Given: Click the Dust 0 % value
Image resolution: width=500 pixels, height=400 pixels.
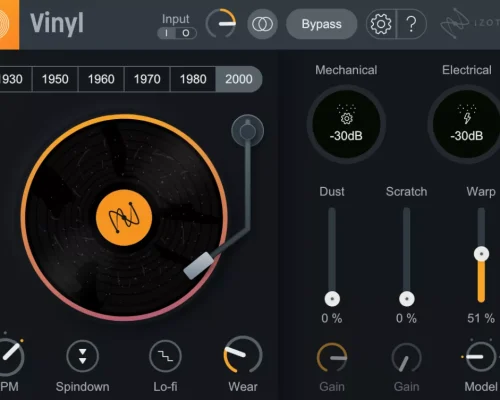Looking at the screenshot, I should pyautogui.click(x=332, y=318).
